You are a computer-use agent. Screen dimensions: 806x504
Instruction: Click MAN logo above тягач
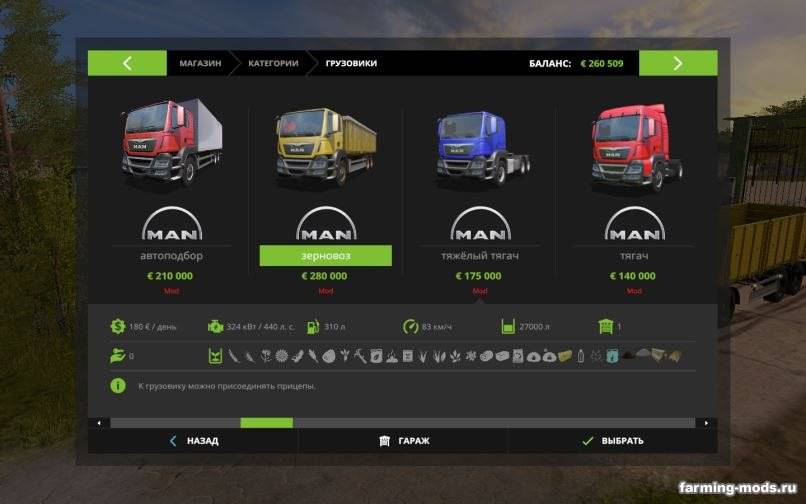634,224
